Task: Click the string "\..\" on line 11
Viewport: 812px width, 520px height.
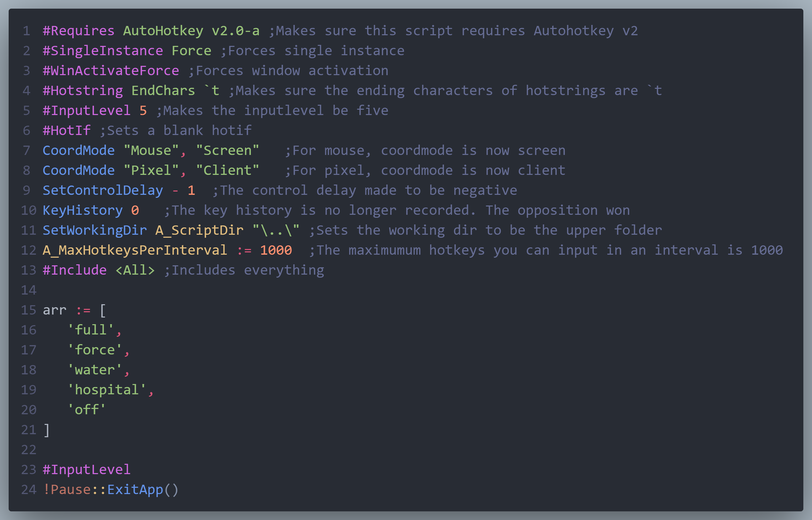Action: (276, 230)
